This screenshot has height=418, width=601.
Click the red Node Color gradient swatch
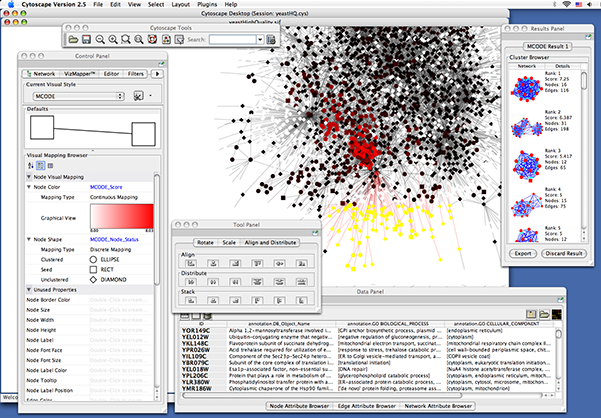(x=120, y=217)
